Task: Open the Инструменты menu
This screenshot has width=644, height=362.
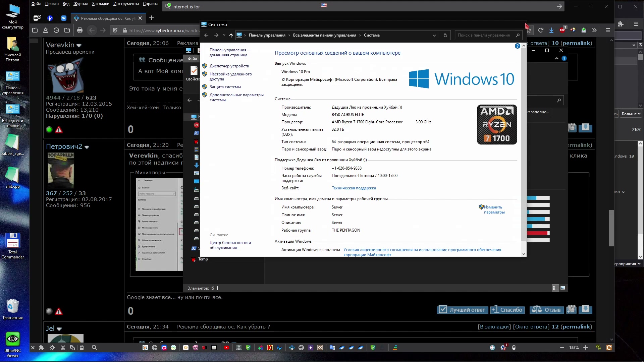Action: tap(126, 4)
